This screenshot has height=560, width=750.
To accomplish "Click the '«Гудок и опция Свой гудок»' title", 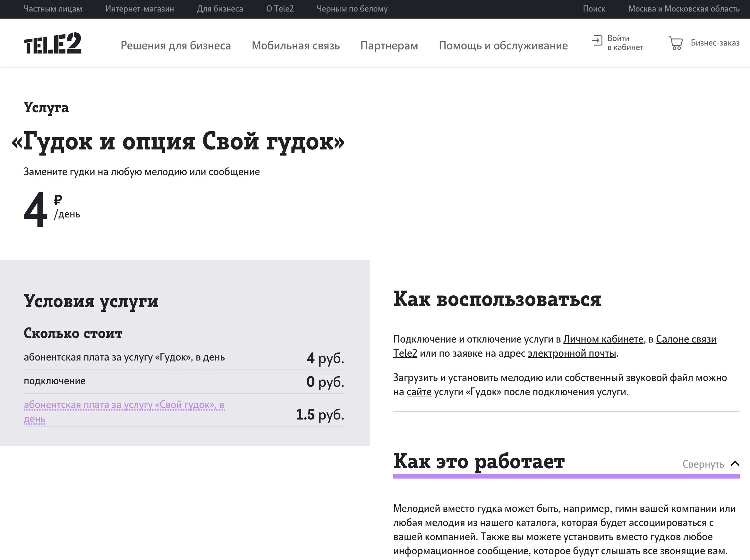I will pyautogui.click(x=178, y=141).
